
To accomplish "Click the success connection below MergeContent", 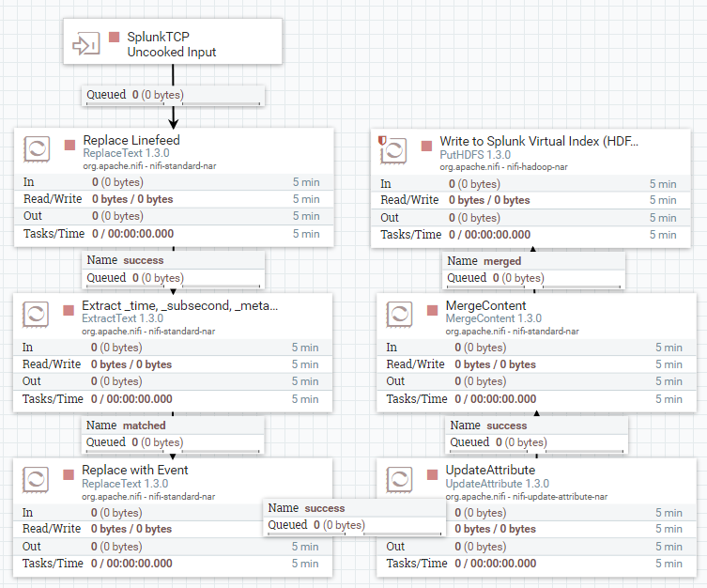I will click(536, 434).
